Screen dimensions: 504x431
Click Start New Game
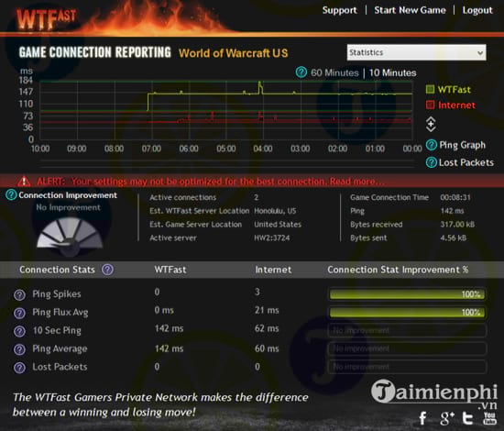click(410, 10)
